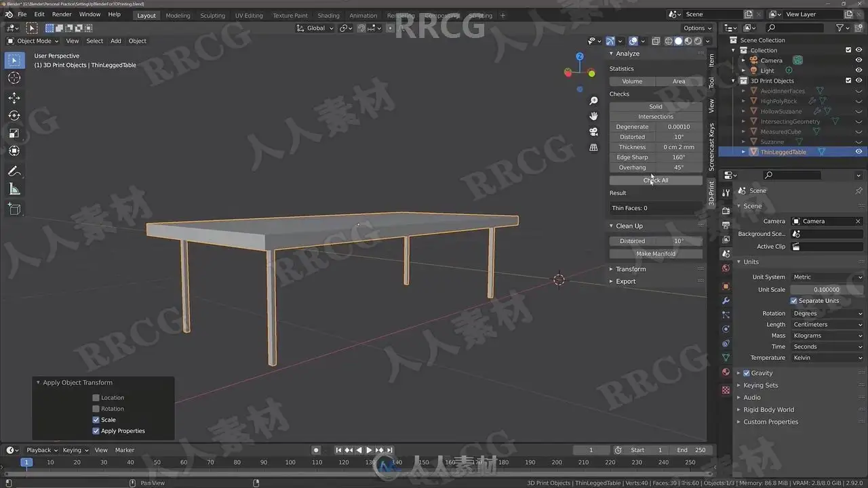Open the Temperature Kelvin dropdown
868x488 pixels.
(x=827, y=358)
